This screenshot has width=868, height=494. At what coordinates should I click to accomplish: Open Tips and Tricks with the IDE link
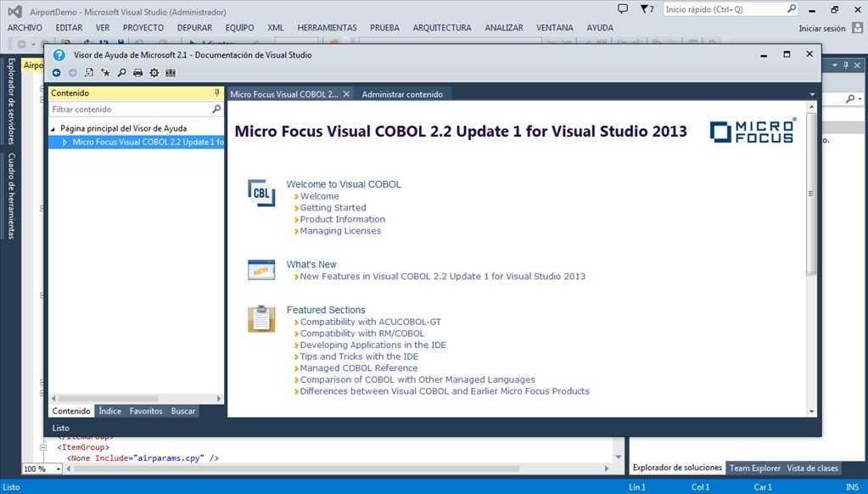pos(359,356)
